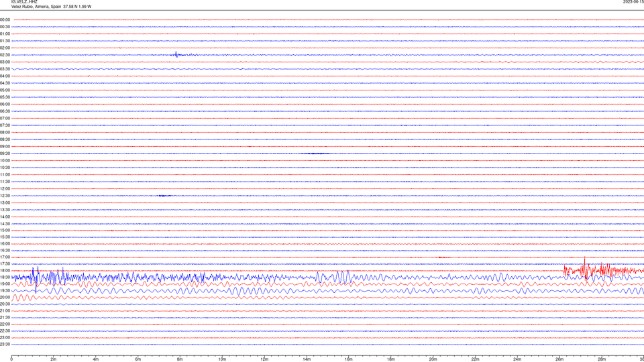The image size is (644, 362).
Task: Click the Velez Rubio station location text
Action: click(52, 7)
